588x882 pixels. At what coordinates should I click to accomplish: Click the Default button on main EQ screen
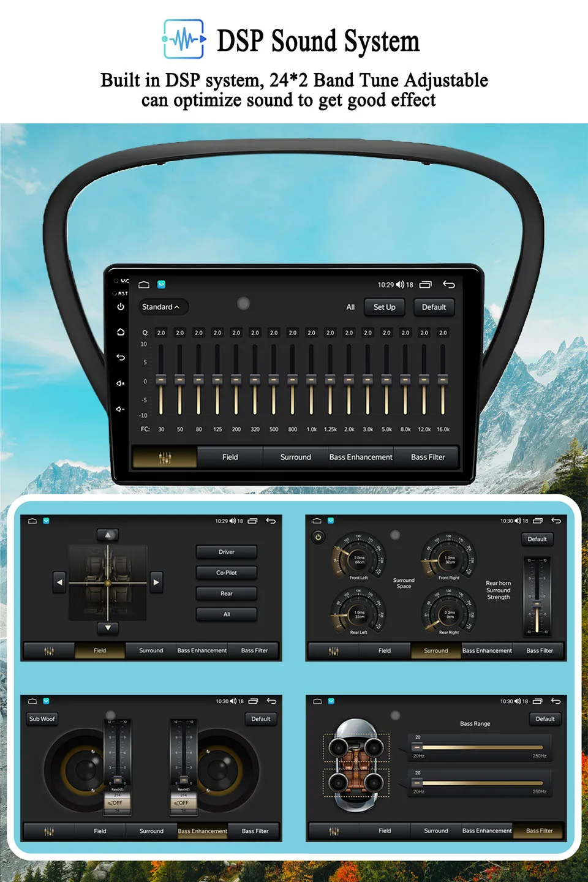434,307
